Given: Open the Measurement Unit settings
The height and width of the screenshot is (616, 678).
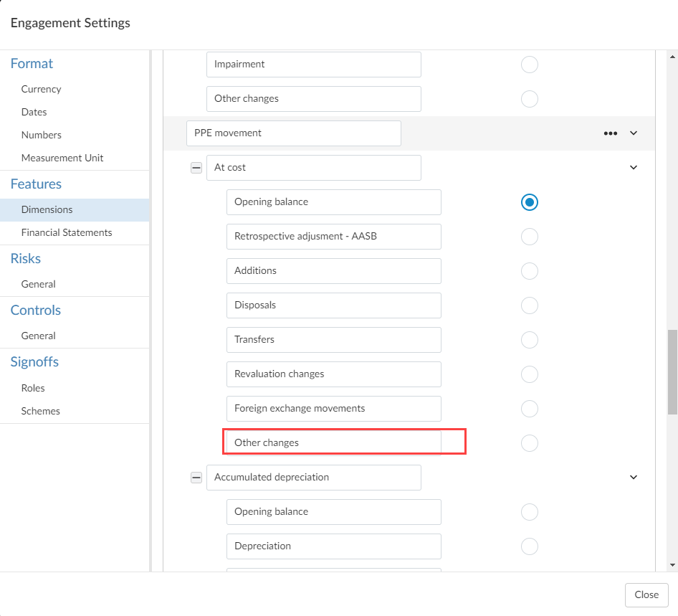Looking at the screenshot, I should pyautogui.click(x=62, y=158).
